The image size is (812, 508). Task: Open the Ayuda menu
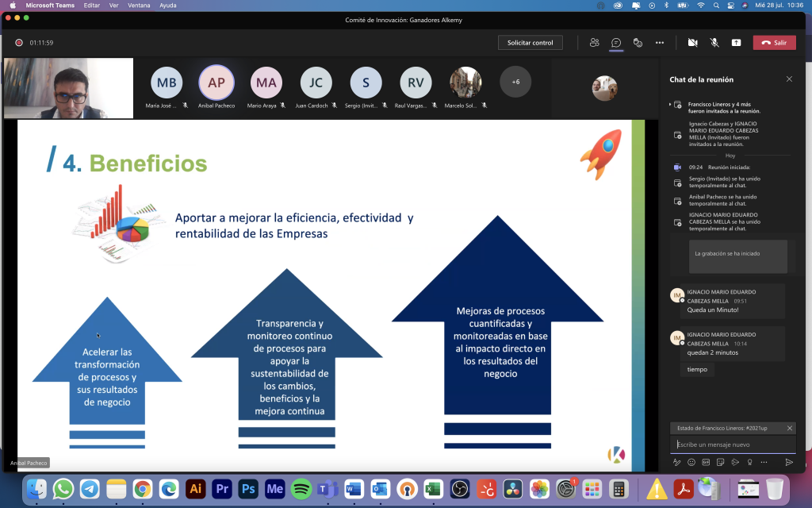click(x=168, y=6)
